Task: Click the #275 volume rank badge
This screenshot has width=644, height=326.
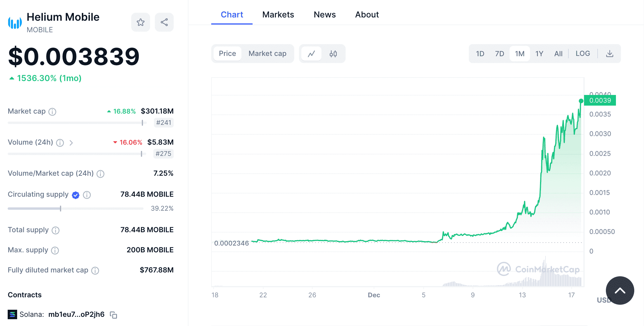Action: (x=163, y=154)
